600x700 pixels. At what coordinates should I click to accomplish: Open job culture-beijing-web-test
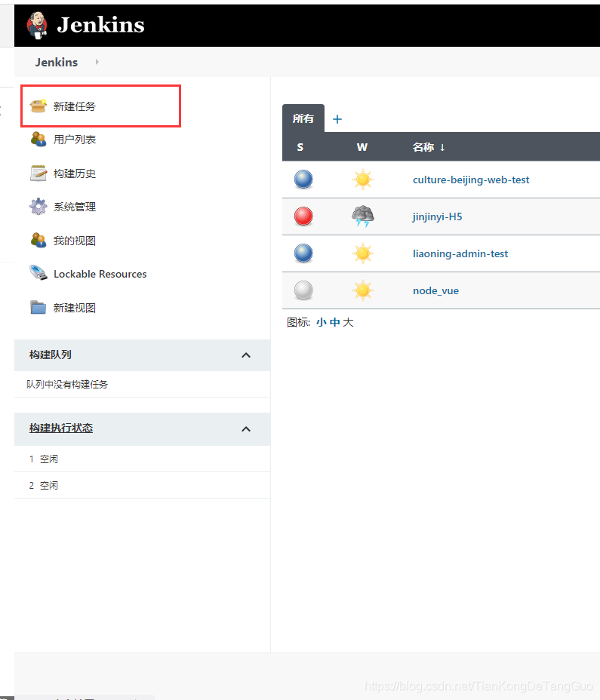471,180
